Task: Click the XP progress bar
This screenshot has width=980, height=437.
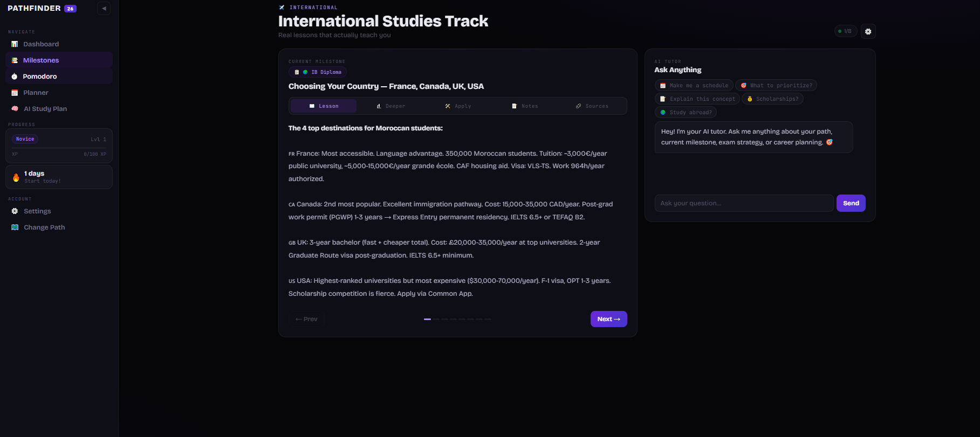Action: [59, 148]
